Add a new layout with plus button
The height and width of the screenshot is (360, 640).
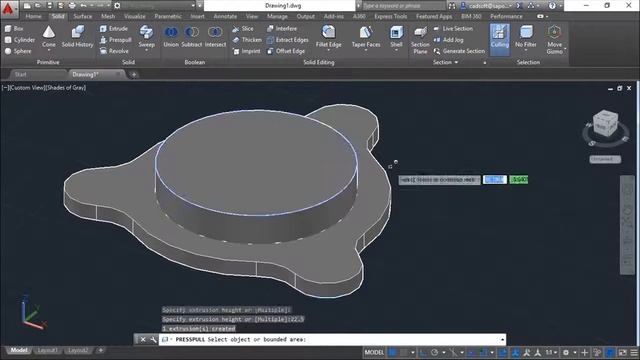coord(100,350)
